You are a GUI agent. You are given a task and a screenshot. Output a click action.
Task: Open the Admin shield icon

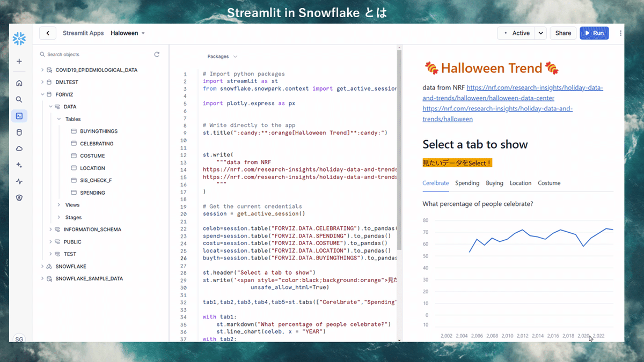point(19,197)
